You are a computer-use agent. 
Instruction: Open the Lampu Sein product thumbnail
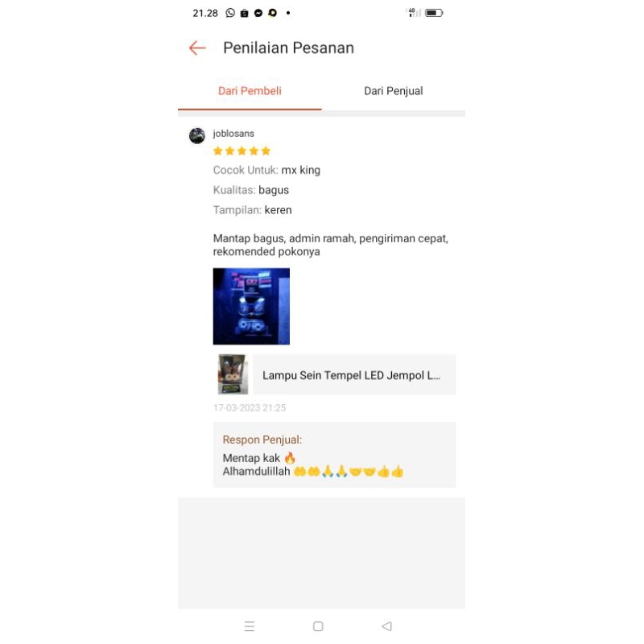click(x=233, y=374)
